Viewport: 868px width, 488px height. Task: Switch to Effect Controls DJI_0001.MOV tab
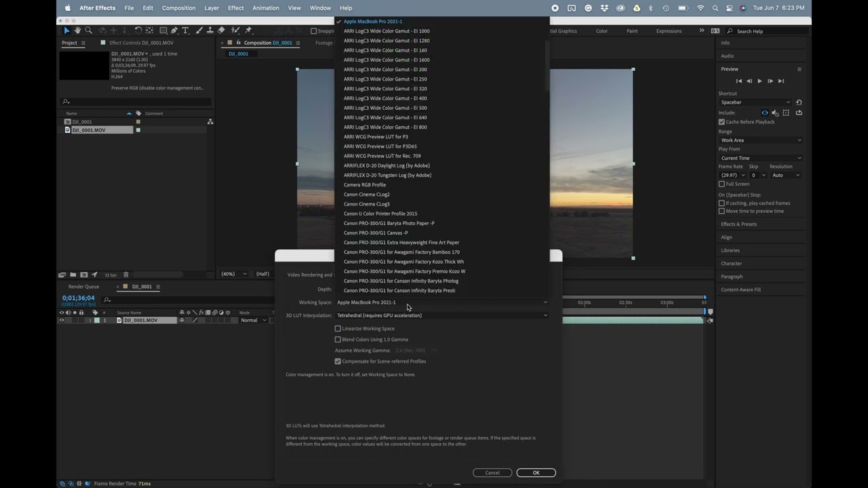click(x=141, y=43)
